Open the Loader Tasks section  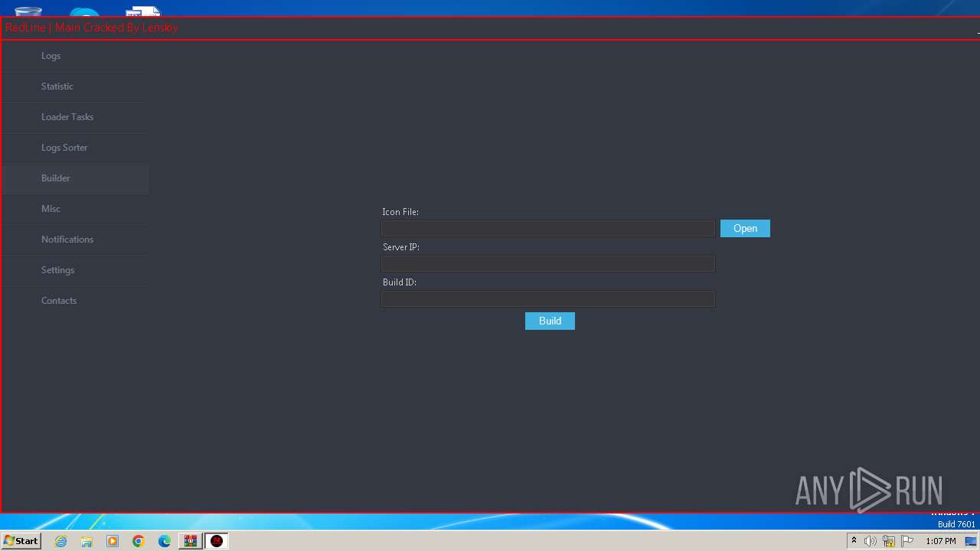click(x=75, y=117)
